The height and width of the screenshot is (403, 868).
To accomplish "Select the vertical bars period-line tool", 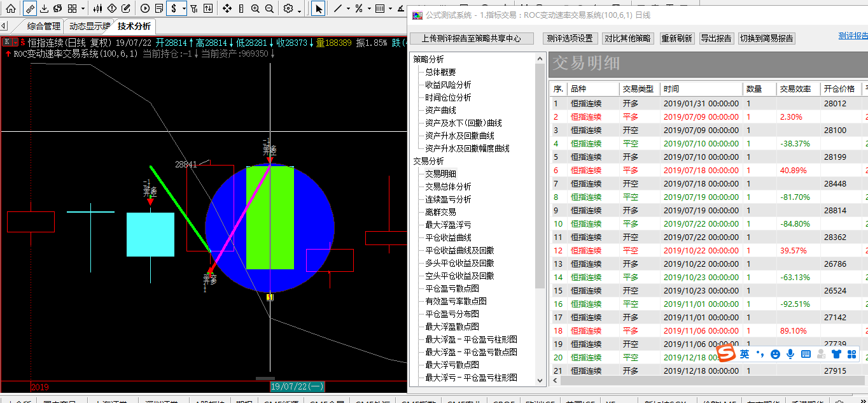I will pos(380,8).
